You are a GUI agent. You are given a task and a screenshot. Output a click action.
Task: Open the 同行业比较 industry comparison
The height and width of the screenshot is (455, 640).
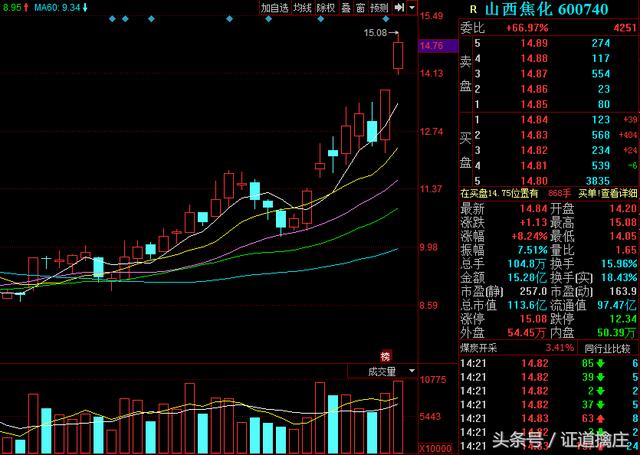point(607,349)
